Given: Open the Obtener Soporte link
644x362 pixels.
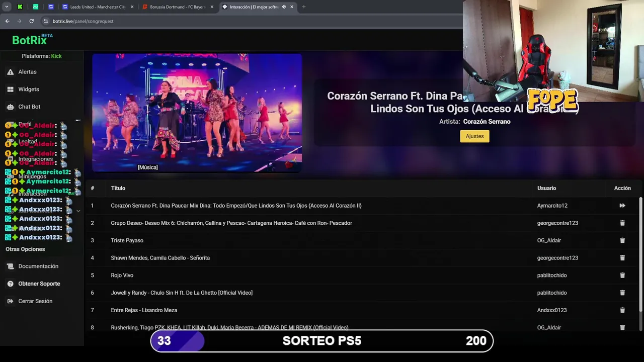Looking at the screenshot, I should click(39, 284).
